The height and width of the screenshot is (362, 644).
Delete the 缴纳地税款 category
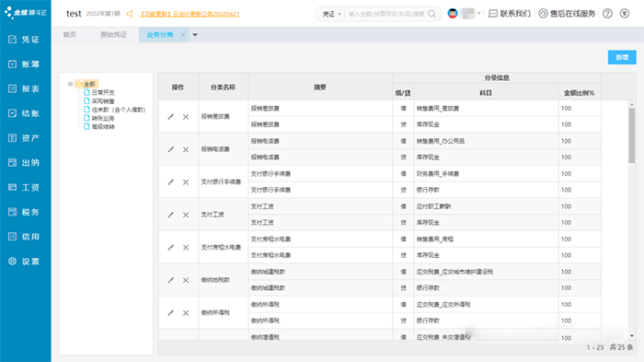point(186,280)
